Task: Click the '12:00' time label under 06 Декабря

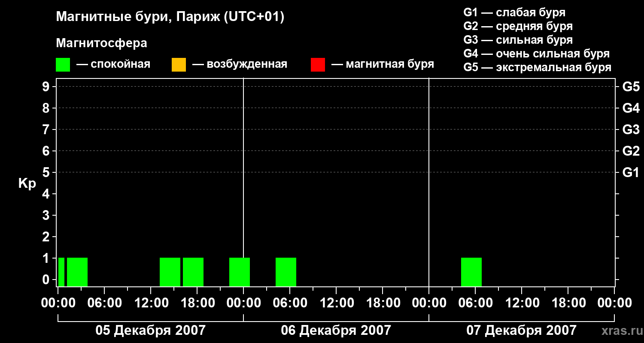Action: (336, 303)
